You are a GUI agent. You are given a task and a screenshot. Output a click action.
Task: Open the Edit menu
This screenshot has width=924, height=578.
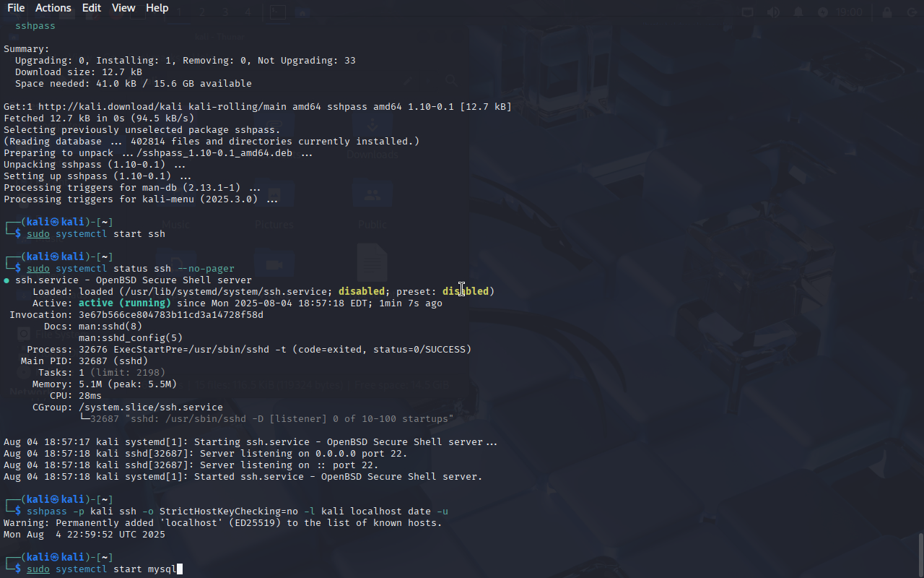point(92,8)
